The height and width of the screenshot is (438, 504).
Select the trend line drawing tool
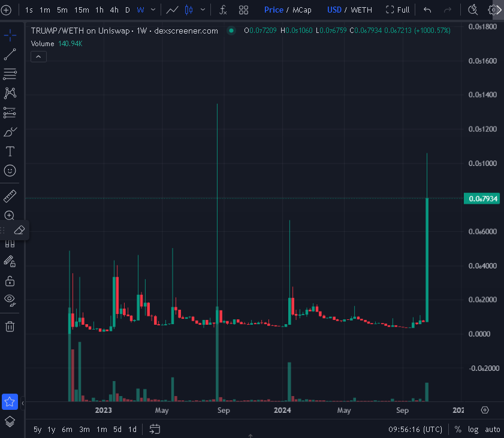(10, 55)
